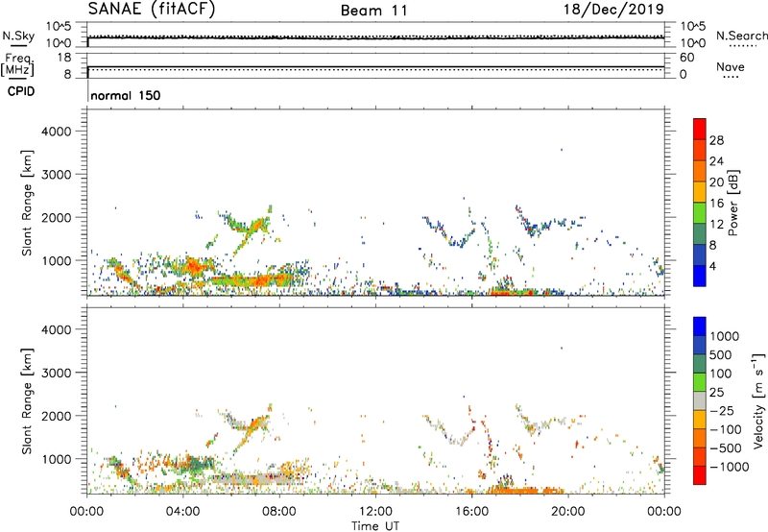Select the 04:00 time tick label
The height and width of the screenshot is (532, 768).
tap(182, 512)
